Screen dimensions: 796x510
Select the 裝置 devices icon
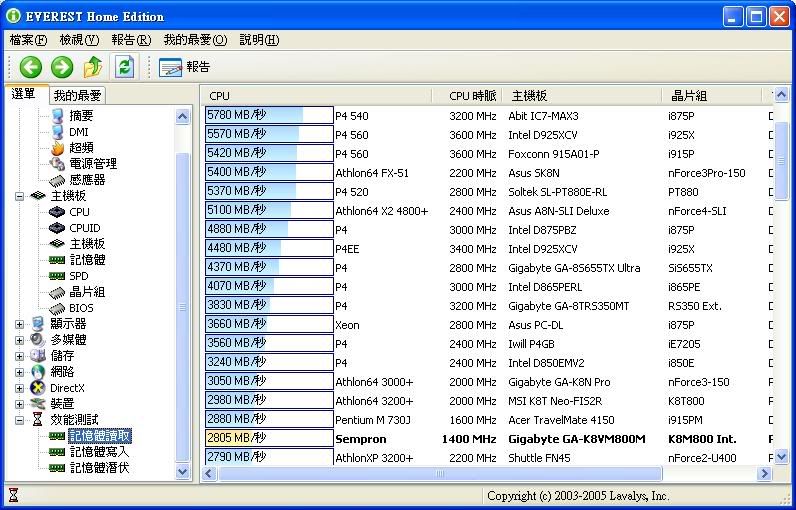click(38, 404)
